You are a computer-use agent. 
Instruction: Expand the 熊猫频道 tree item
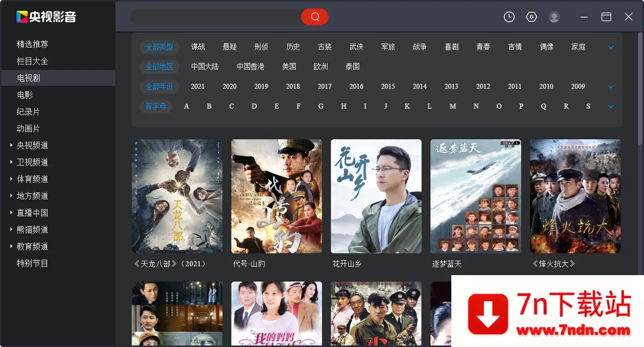coord(11,230)
